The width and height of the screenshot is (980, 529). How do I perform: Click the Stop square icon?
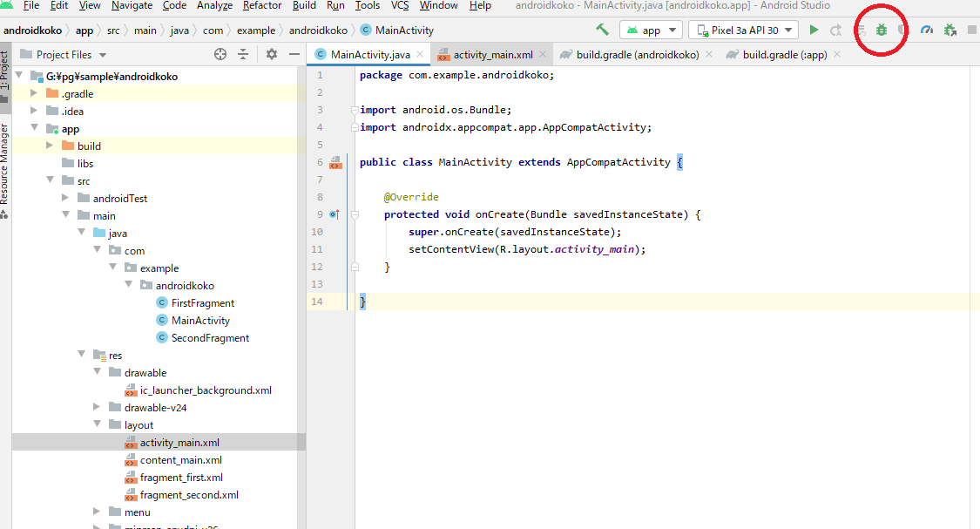[x=972, y=30]
